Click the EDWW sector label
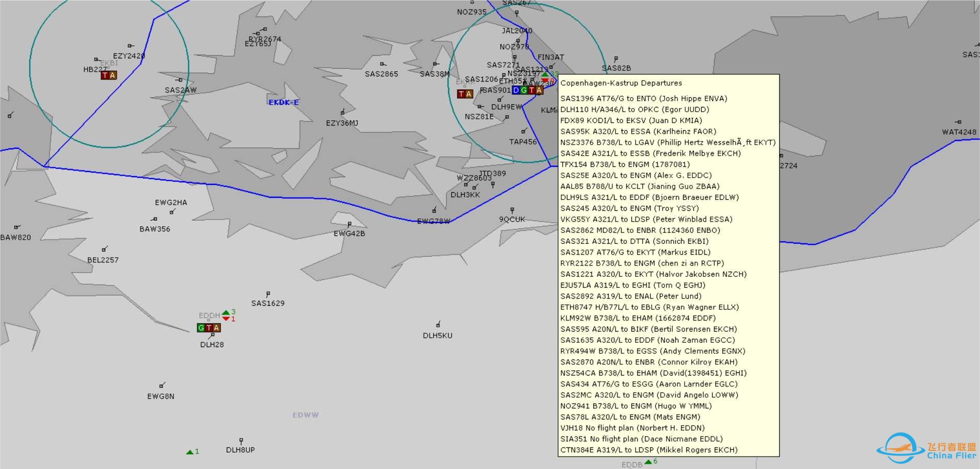This screenshot has width=980, height=469. (306, 415)
